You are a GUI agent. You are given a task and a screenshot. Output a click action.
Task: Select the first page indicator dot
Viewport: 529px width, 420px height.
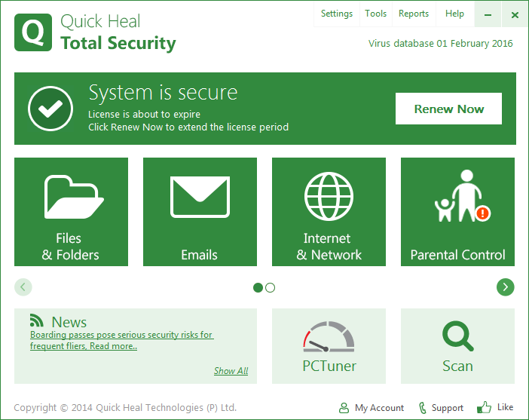258,287
